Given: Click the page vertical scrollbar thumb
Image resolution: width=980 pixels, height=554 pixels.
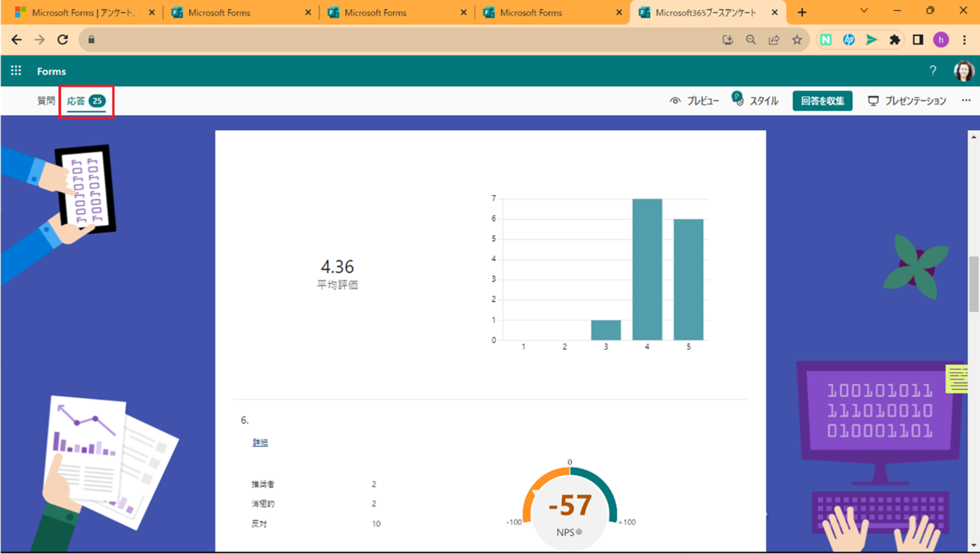Looking at the screenshot, I should click(x=974, y=283).
